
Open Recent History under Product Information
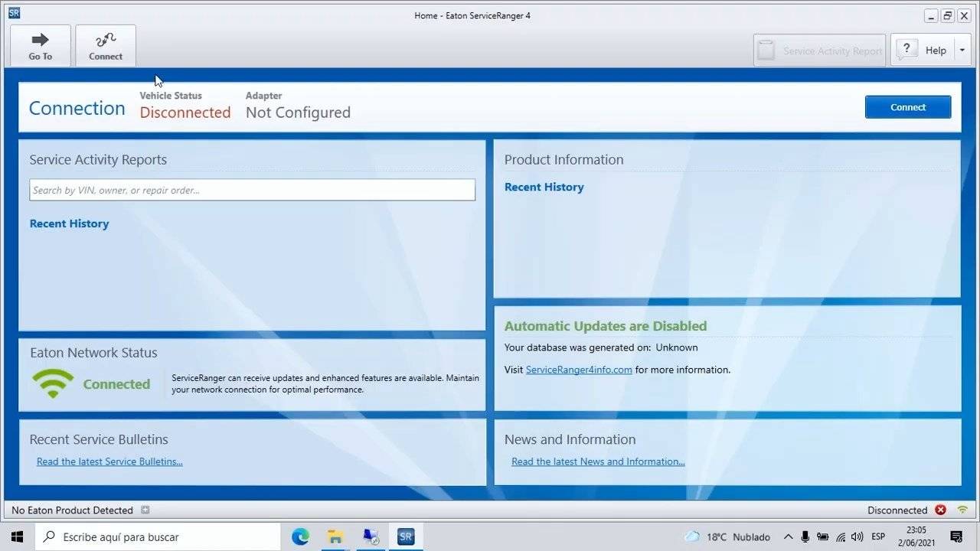544,187
